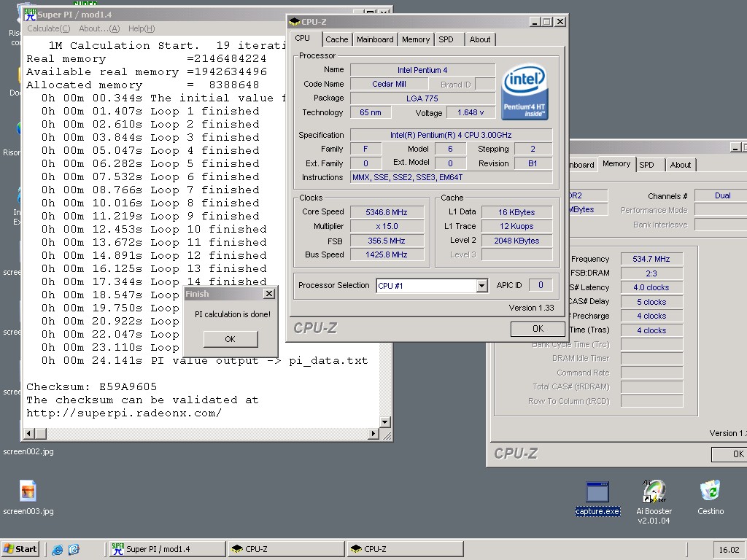Click the Intel Pentium 4 HT logo
The height and width of the screenshot is (560, 747).
tap(525, 92)
